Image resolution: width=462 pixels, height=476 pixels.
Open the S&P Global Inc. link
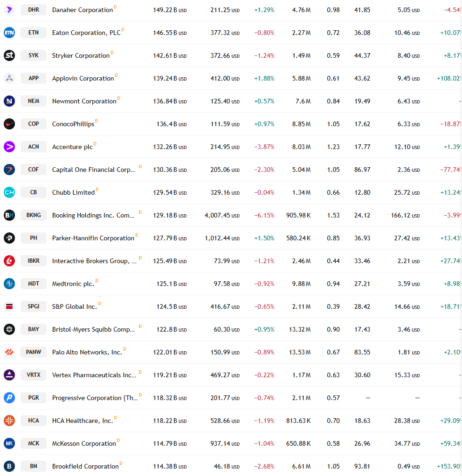[x=75, y=306]
